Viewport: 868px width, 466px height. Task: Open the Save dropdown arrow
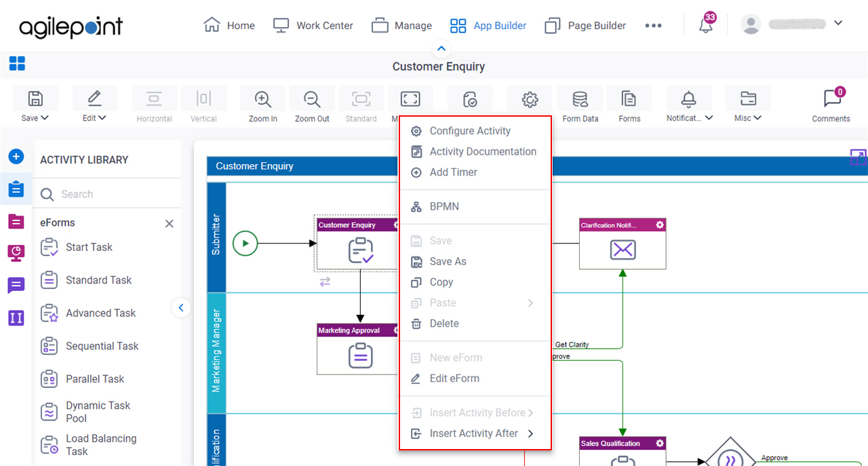click(x=45, y=118)
